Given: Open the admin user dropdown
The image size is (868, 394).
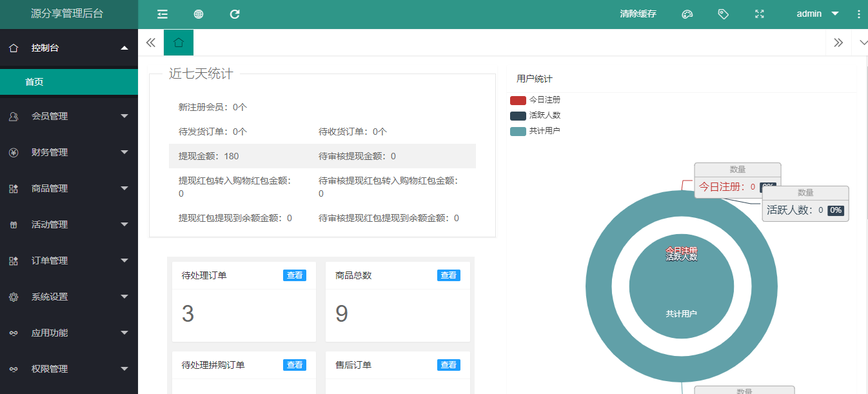Looking at the screenshot, I should pyautogui.click(x=817, y=14).
